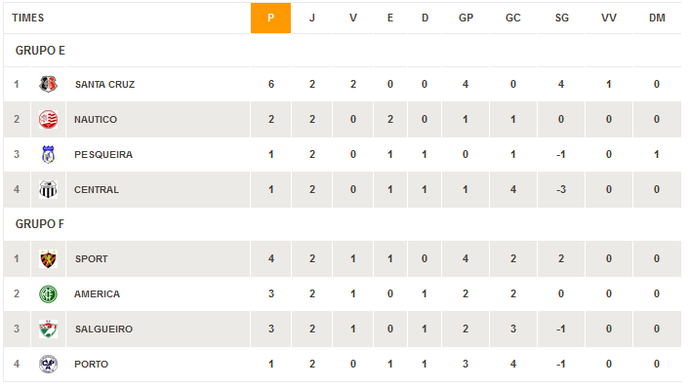Screen dimensions: 690x388
Task: Select the GRUPO E heading
Action: click(40, 51)
